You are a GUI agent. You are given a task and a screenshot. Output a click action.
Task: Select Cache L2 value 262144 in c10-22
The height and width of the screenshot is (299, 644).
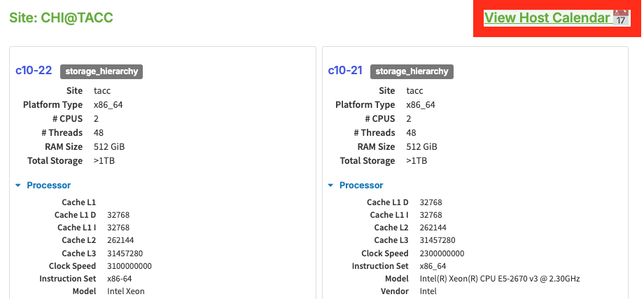pos(120,240)
